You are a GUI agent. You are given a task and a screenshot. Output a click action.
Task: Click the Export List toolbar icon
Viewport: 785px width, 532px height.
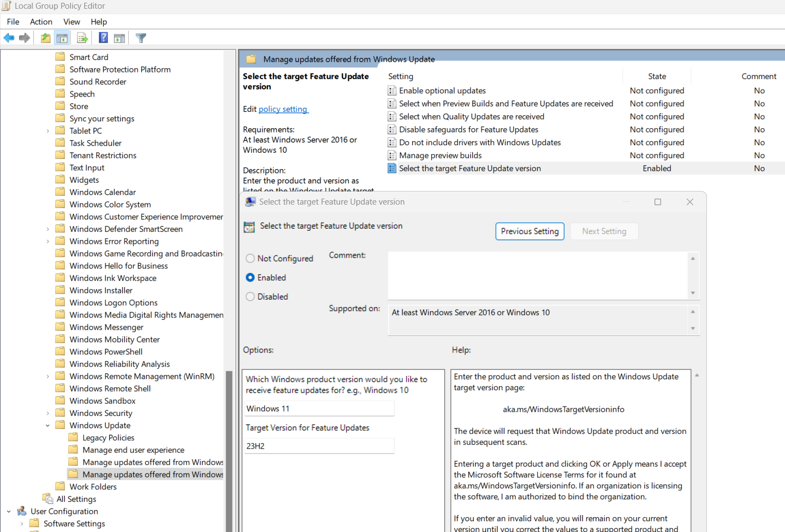(x=82, y=38)
